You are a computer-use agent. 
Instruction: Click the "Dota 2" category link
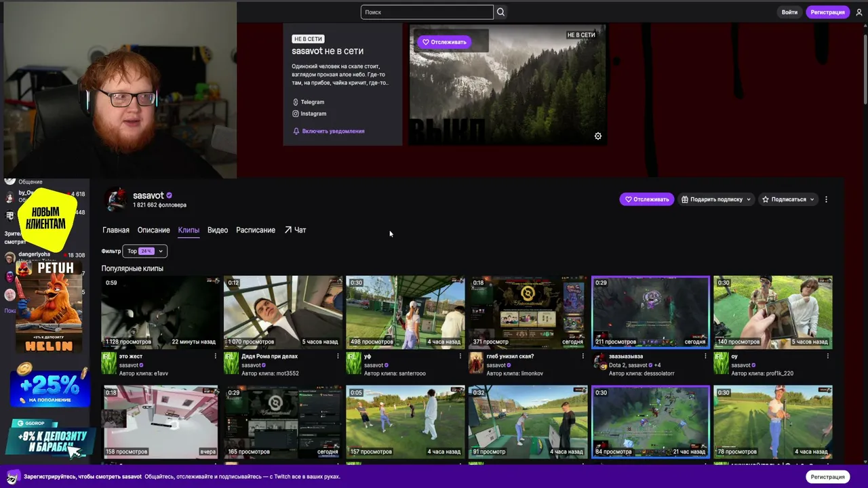click(617, 365)
